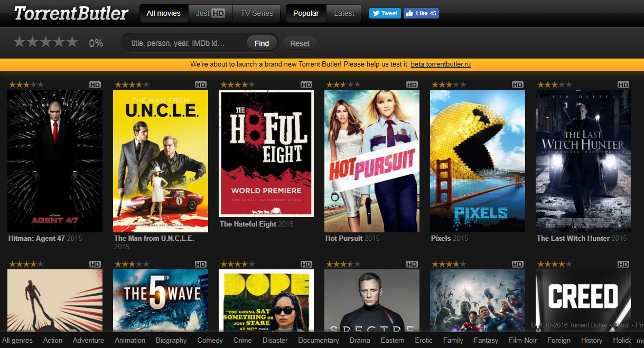644x348 pixels.
Task: Filter by the Foreign genre
Action: tap(559, 340)
